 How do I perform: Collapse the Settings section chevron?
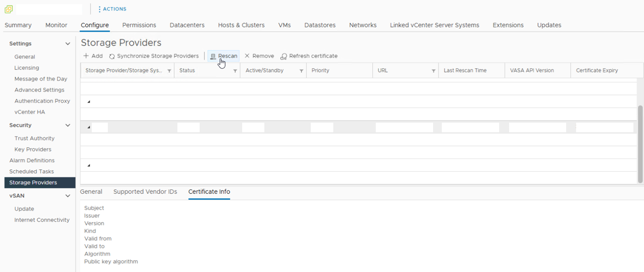tap(68, 44)
